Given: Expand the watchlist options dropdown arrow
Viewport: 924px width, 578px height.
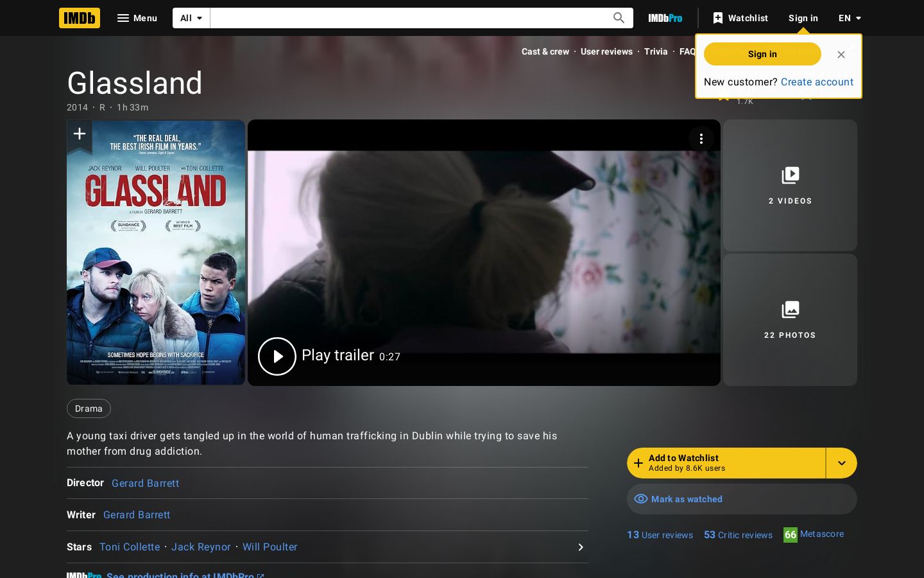Looking at the screenshot, I should coord(842,463).
